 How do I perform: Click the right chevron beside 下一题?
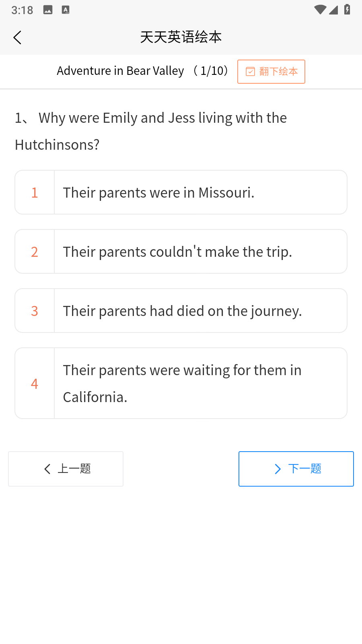pyautogui.click(x=278, y=469)
